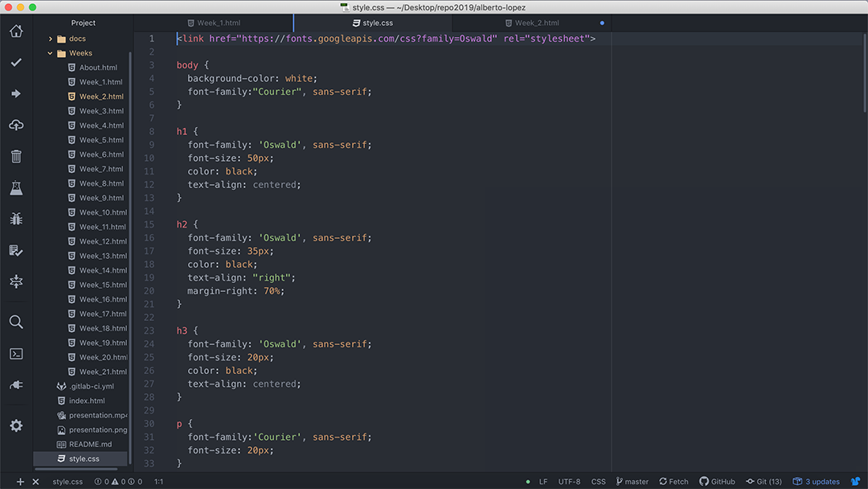Open Week_16.html file
The width and height of the screenshot is (868, 489).
pos(97,299)
